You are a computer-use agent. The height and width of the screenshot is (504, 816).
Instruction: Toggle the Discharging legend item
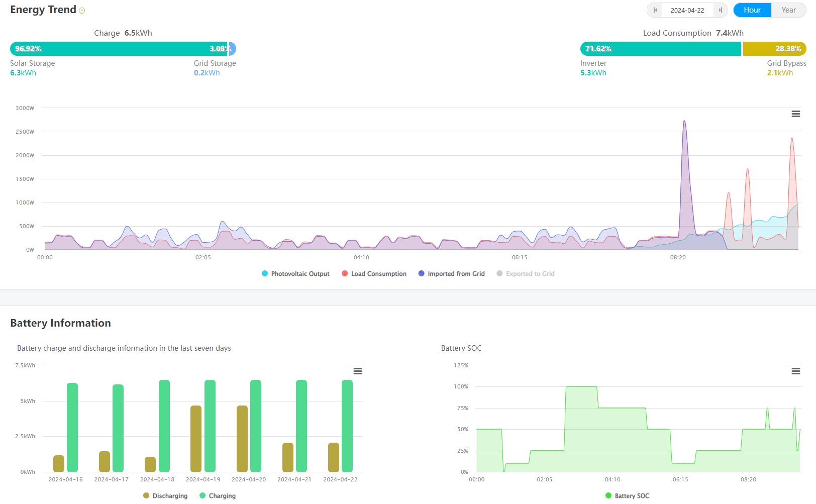(165, 496)
